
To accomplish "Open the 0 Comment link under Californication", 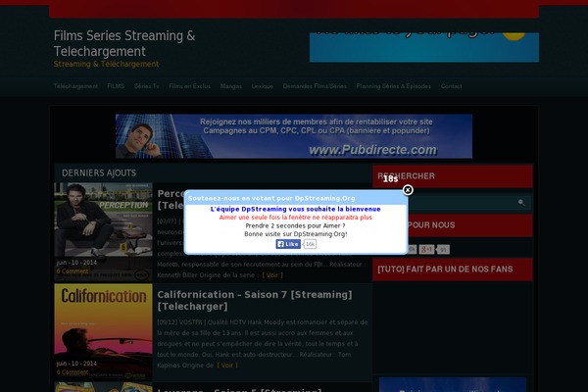I will click(73, 372).
